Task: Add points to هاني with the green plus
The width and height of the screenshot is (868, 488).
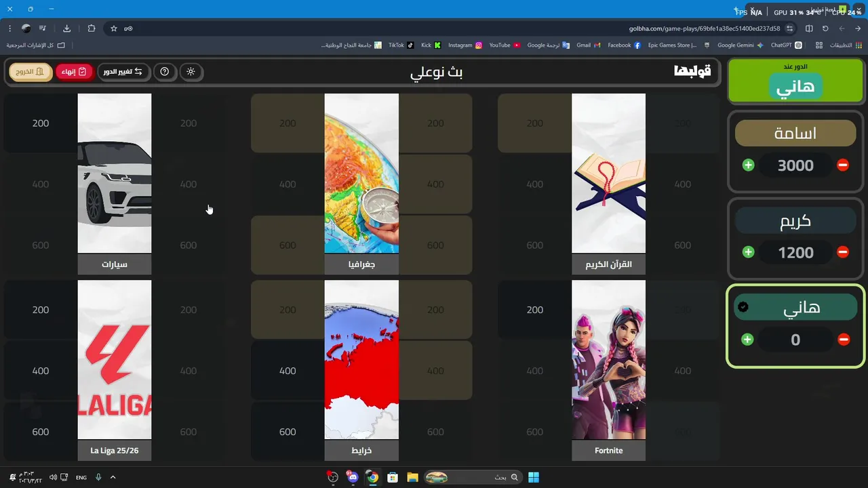Action: pyautogui.click(x=747, y=340)
